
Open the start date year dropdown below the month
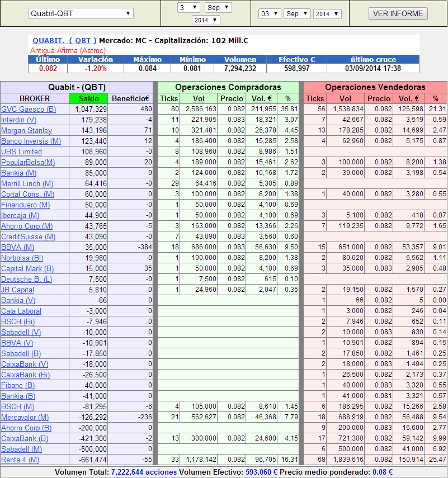205,20
